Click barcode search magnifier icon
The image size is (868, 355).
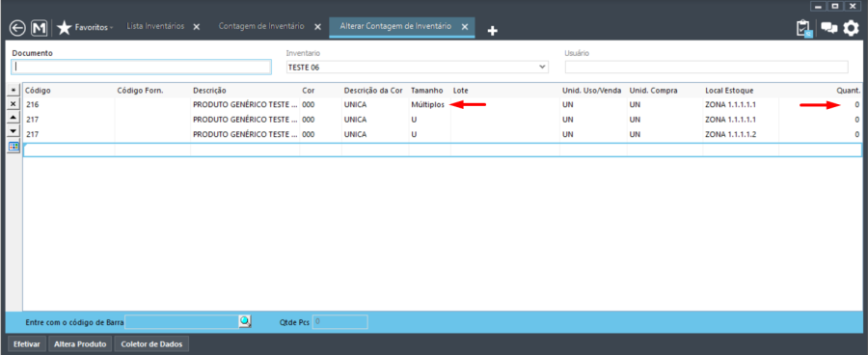(x=245, y=321)
